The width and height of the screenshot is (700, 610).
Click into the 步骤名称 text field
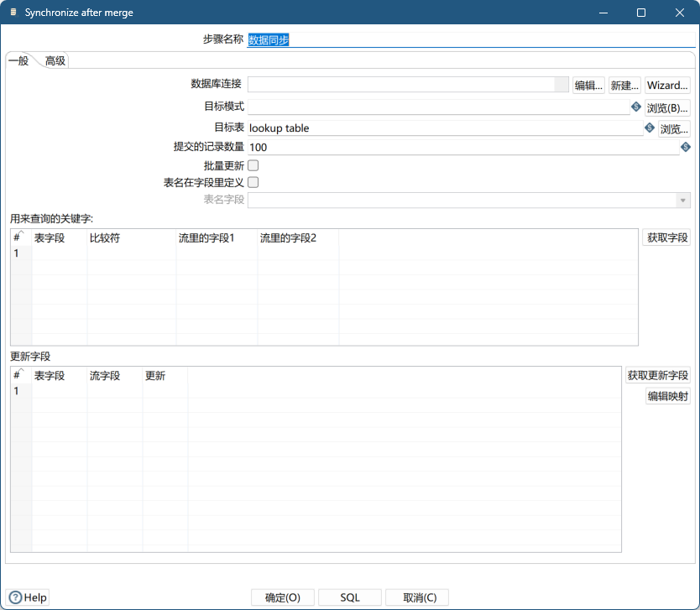[470, 39]
